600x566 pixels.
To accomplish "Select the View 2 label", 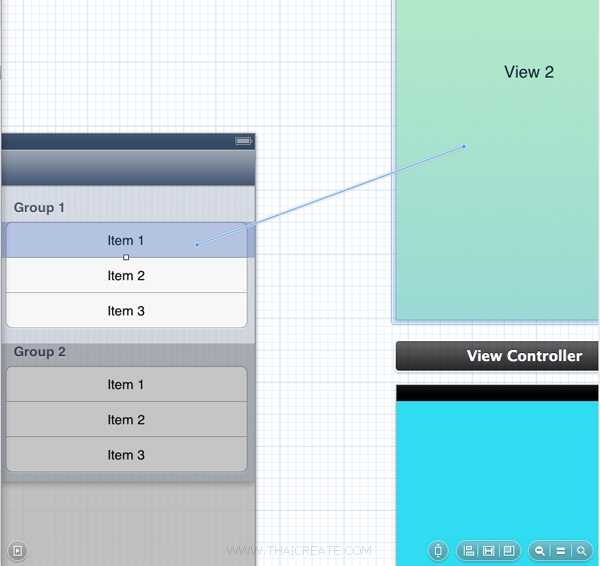I will (x=529, y=72).
